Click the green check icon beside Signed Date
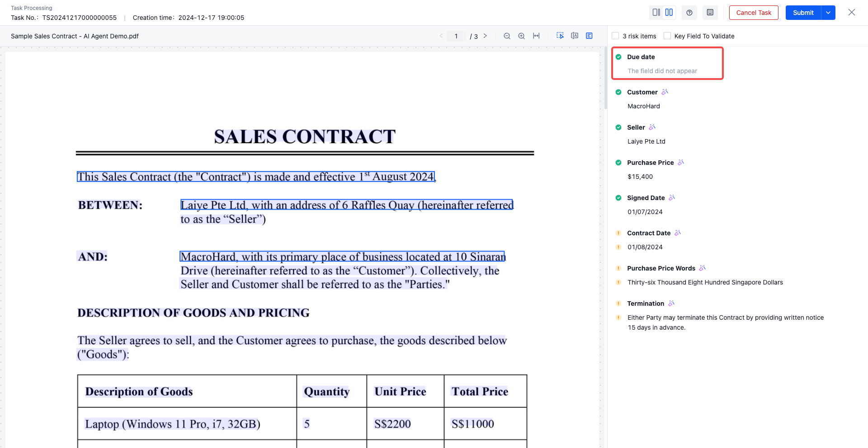The height and width of the screenshot is (448, 868). (618, 198)
